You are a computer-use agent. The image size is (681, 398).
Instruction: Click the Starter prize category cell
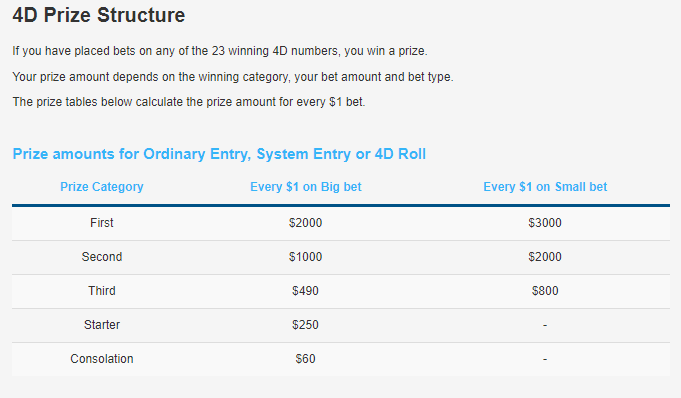[x=102, y=325]
